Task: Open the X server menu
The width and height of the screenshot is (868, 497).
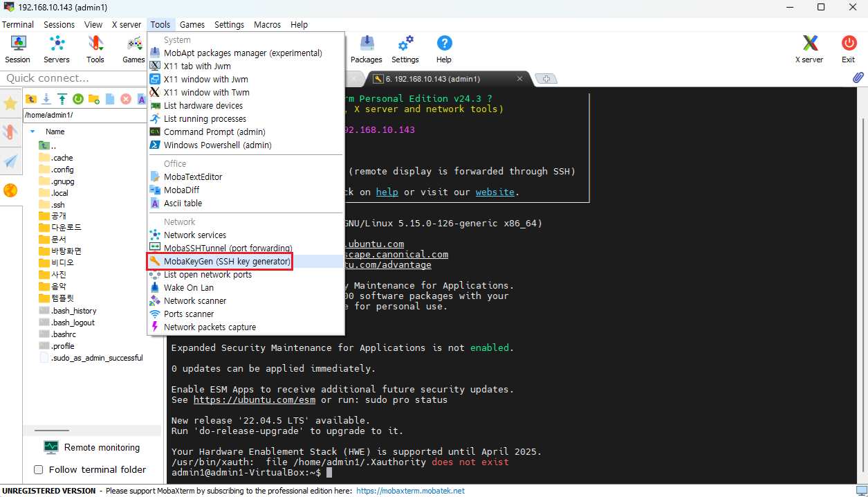Action: tap(127, 24)
